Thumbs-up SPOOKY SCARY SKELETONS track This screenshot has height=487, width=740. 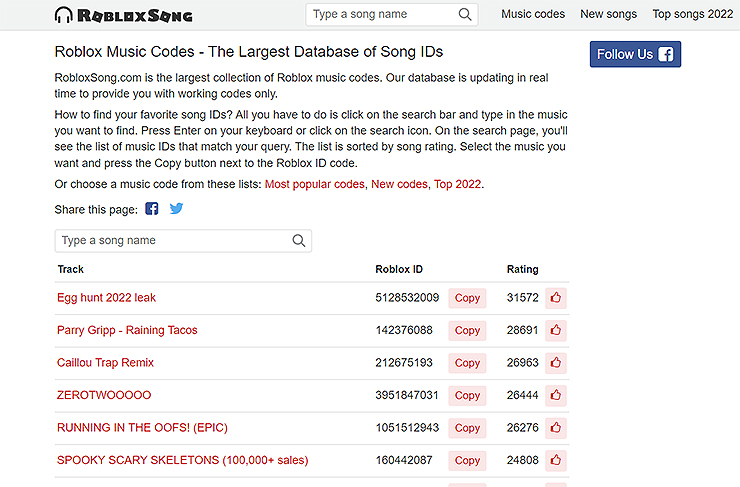[556, 460]
